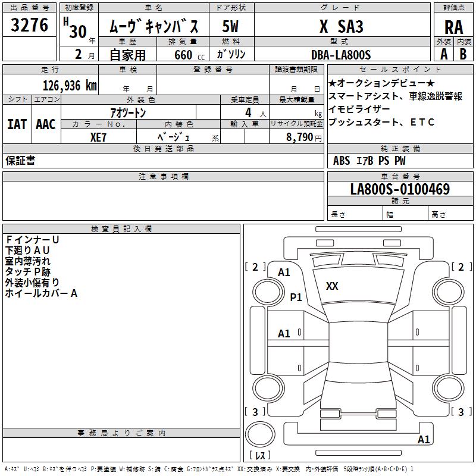Click inspector note 外装小傷有り
This screenshot has width=476, height=476.
[32, 282]
